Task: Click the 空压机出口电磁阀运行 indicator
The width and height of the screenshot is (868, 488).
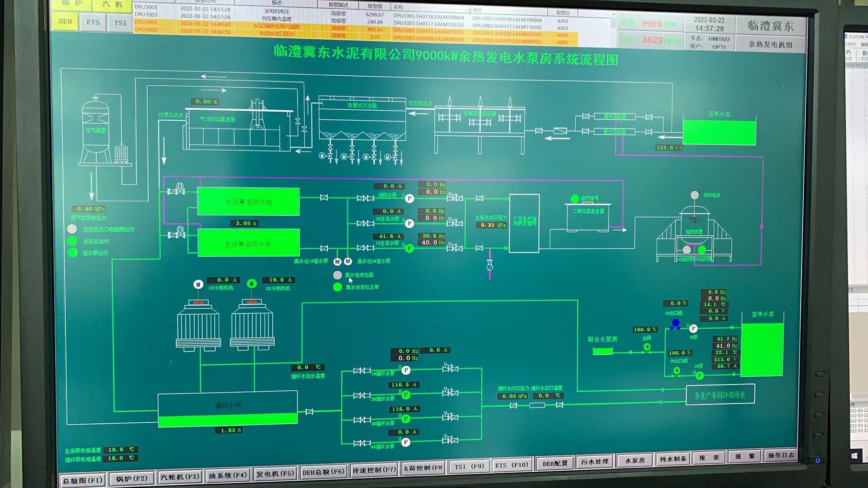Action: [72, 229]
